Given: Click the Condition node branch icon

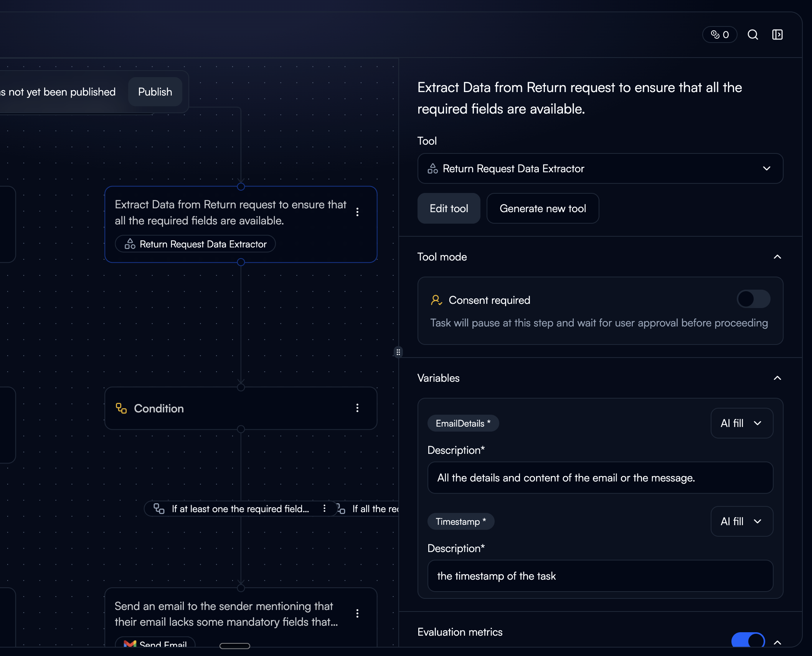Looking at the screenshot, I should point(121,408).
